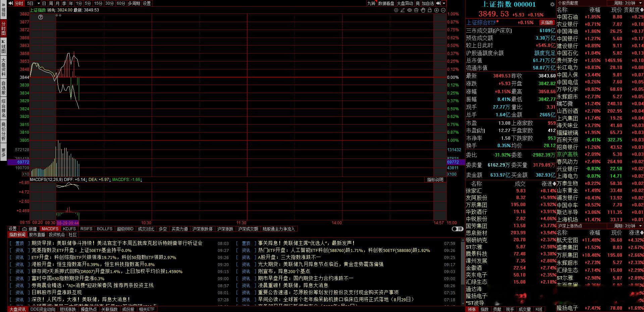Open chart settings gear icon in toolbar
The image size is (644, 312).
(396, 10)
